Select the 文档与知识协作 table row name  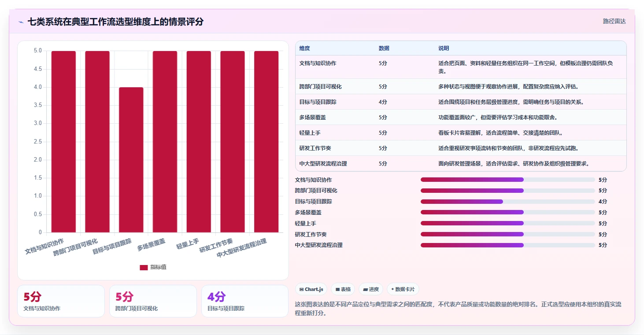point(318,63)
